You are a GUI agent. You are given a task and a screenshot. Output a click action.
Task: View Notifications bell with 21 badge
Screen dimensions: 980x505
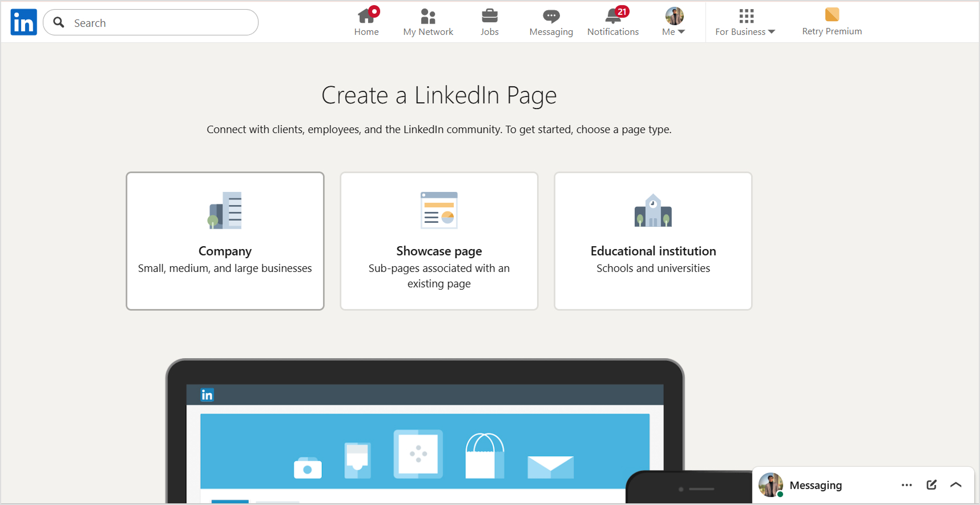click(615, 15)
